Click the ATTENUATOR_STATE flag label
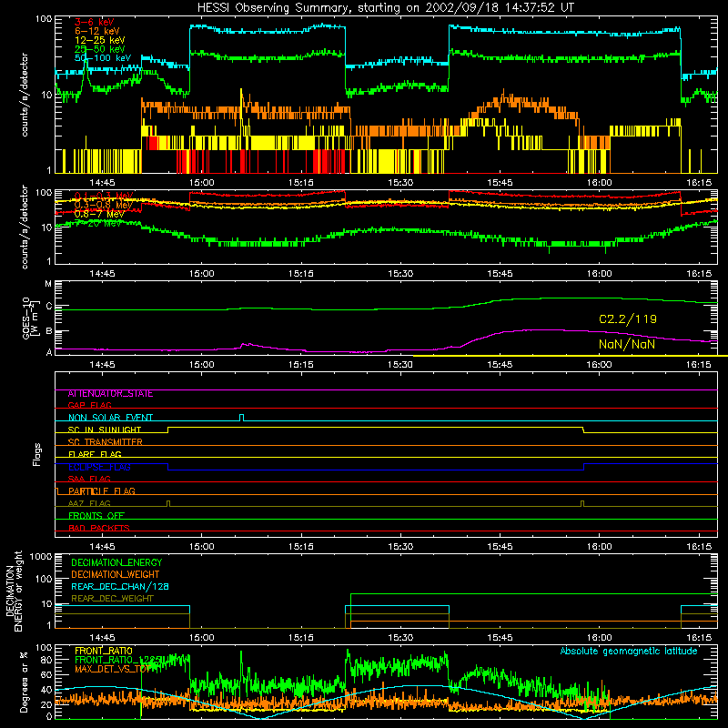This screenshot has height=728, width=728. tap(110, 394)
